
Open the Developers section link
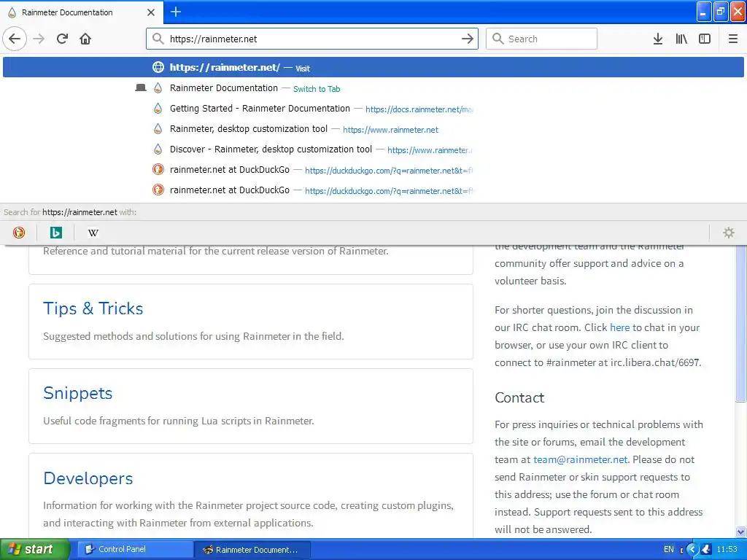coord(88,478)
